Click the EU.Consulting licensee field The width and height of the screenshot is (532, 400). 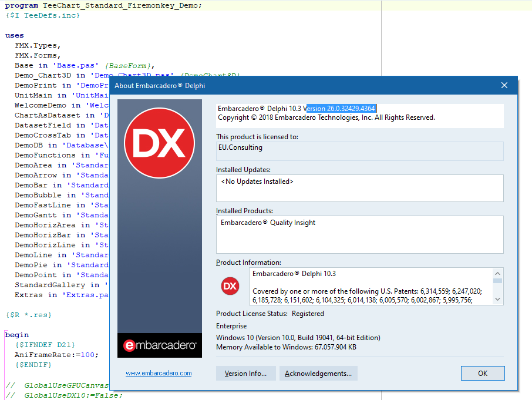pyautogui.click(x=359, y=151)
